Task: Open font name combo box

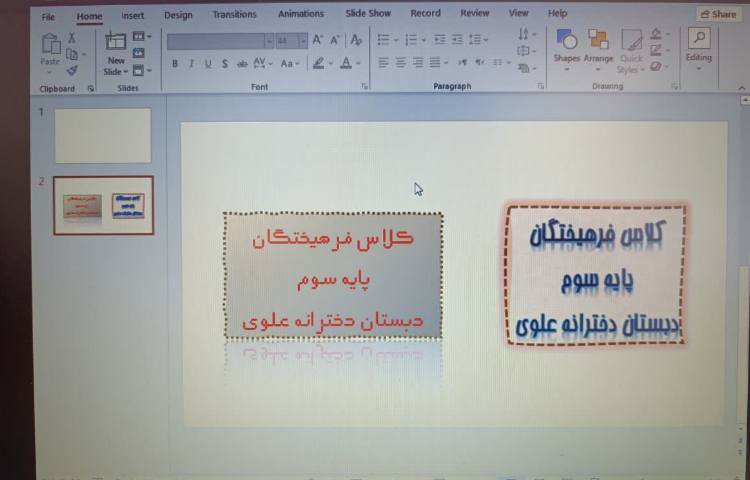Action: click(221, 41)
